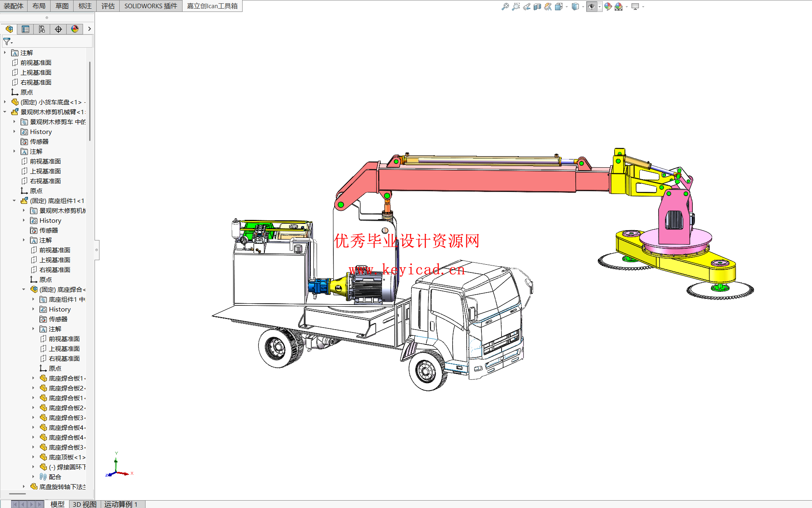Select the first 传感器 folder
This screenshot has height=508, width=812.
click(39, 141)
